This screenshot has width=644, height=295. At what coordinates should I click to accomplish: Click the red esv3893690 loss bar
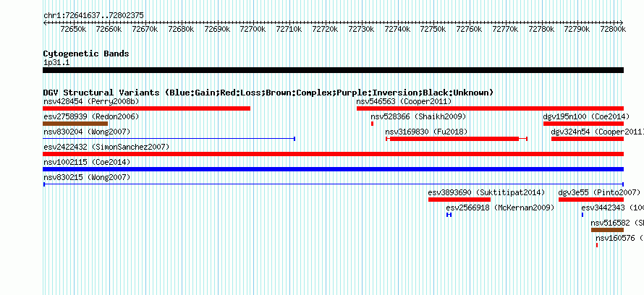[459, 200]
